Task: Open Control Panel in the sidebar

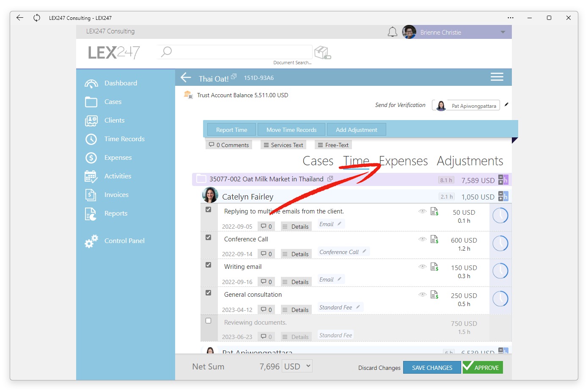Action: coord(124,241)
